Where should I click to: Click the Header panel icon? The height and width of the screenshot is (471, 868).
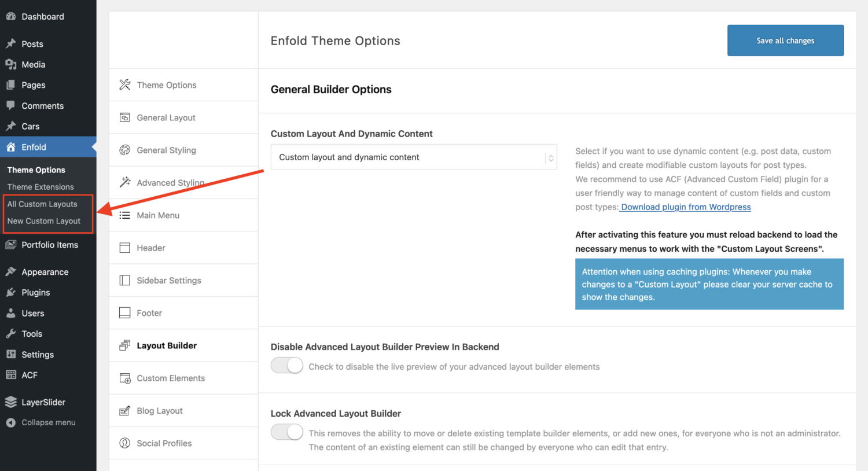[124, 248]
